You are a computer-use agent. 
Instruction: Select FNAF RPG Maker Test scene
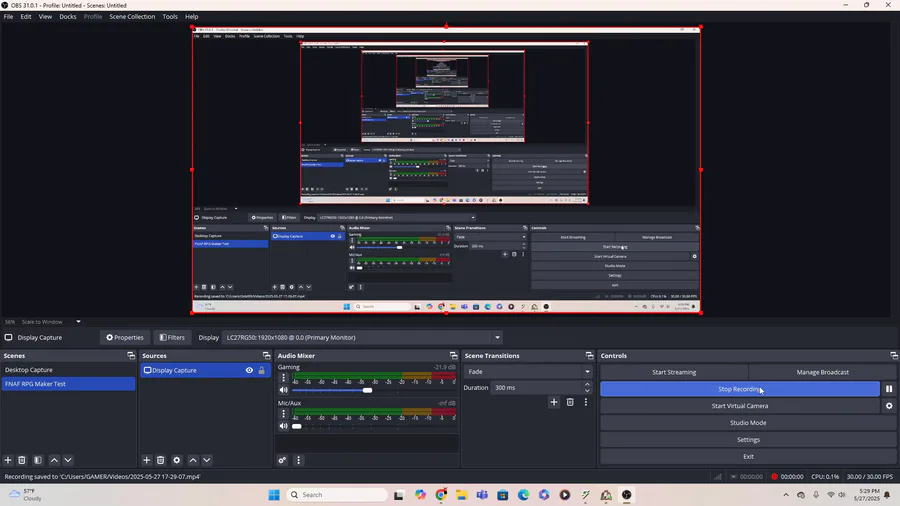68,384
